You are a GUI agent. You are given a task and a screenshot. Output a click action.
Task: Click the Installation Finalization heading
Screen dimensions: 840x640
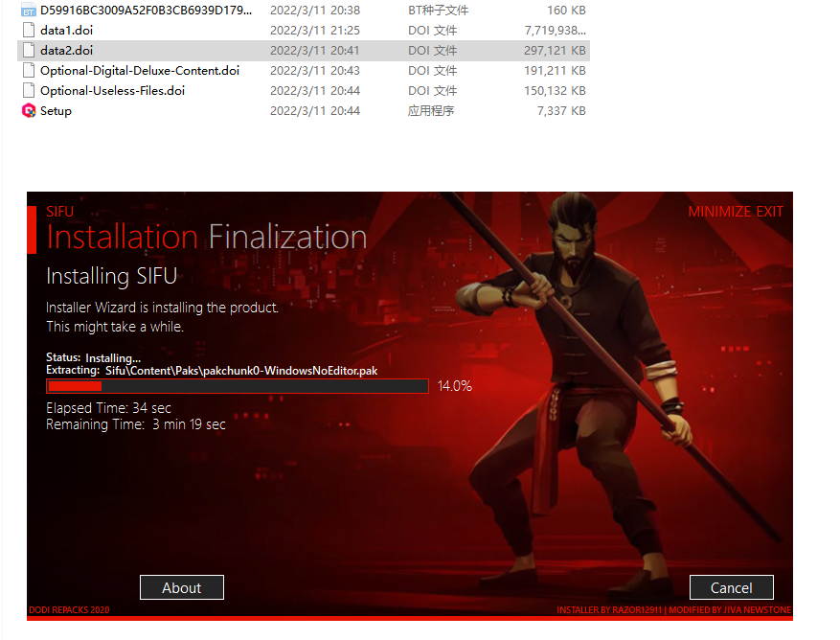point(206,238)
